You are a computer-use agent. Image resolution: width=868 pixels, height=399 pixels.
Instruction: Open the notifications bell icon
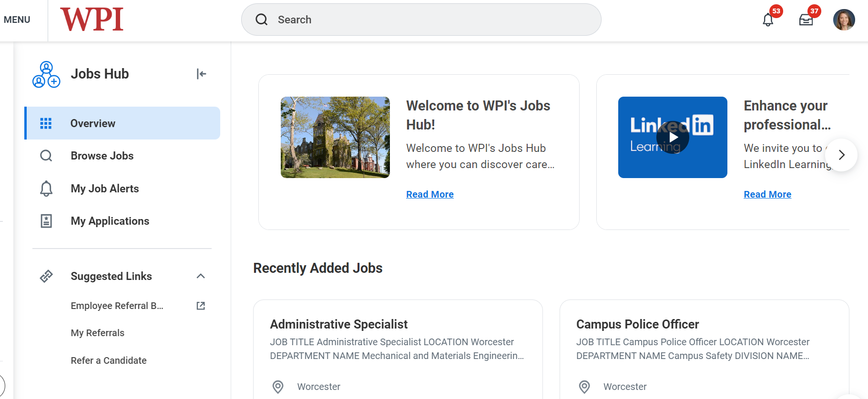pyautogui.click(x=767, y=20)
